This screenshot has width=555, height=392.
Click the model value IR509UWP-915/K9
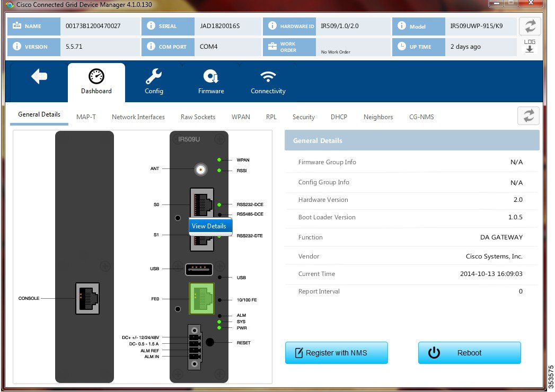477,26
